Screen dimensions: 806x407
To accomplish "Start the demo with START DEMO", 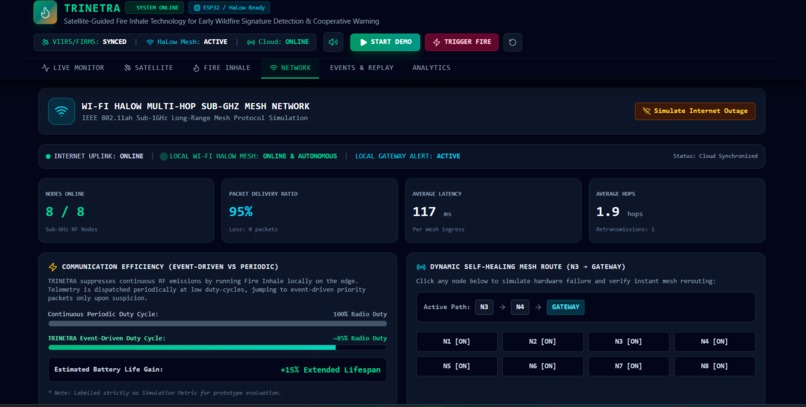I will tap(385, 42).
